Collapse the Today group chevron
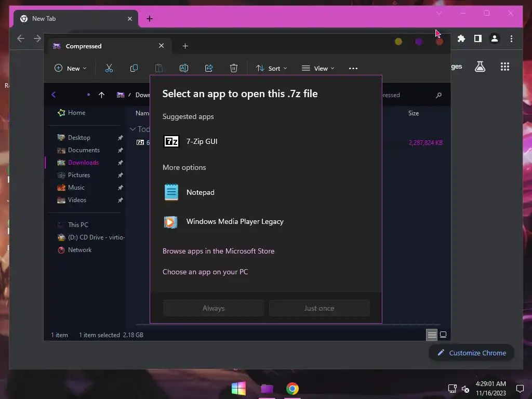 (133, 129)
